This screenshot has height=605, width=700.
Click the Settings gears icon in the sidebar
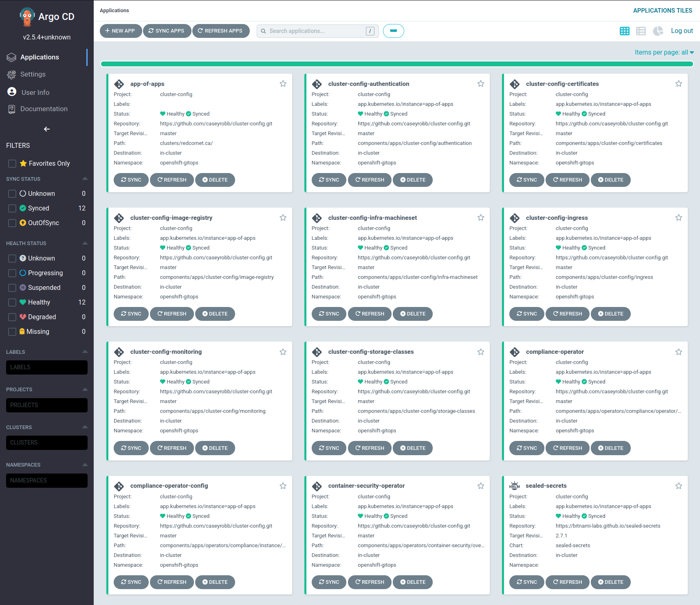point(11,75)
